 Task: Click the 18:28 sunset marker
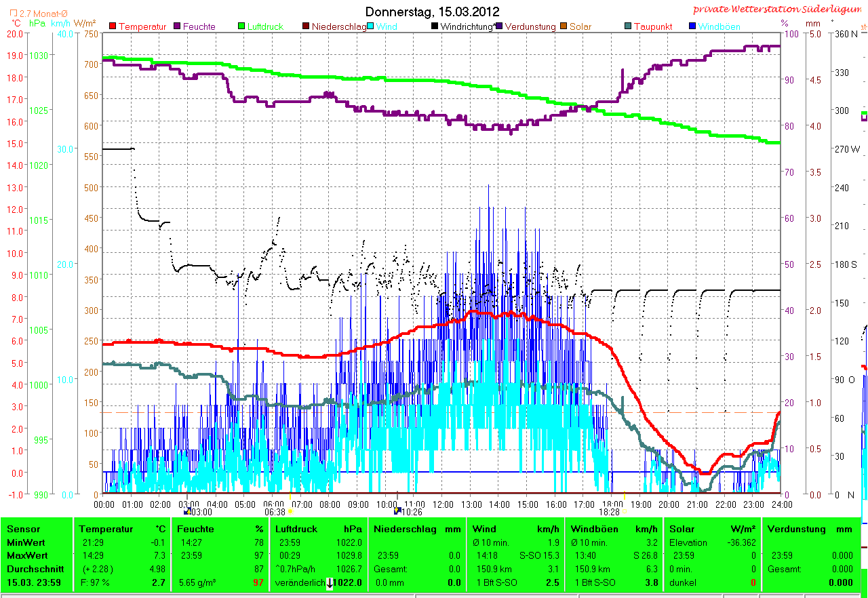click(x=623, y=513)
